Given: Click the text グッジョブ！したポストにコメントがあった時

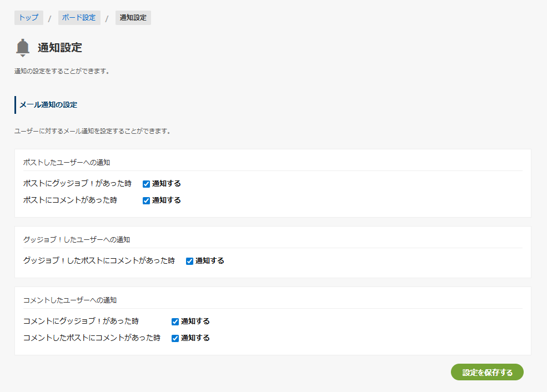Looking at the screenshot, I should click(99, 260).
